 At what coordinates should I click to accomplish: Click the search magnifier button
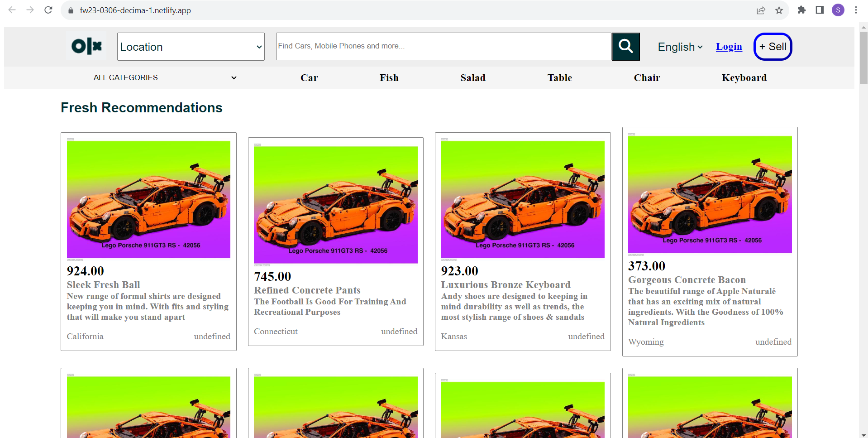(x=625, y=46)
